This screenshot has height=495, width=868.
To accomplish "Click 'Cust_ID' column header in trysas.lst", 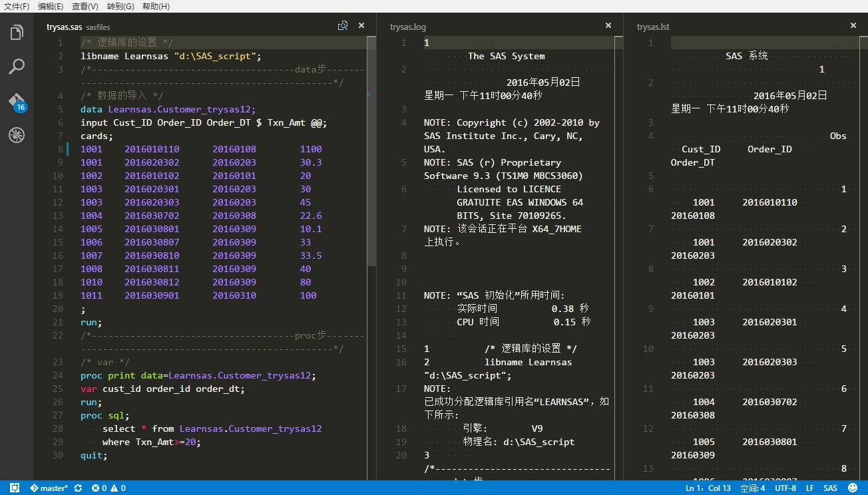I will coord(701,149).
